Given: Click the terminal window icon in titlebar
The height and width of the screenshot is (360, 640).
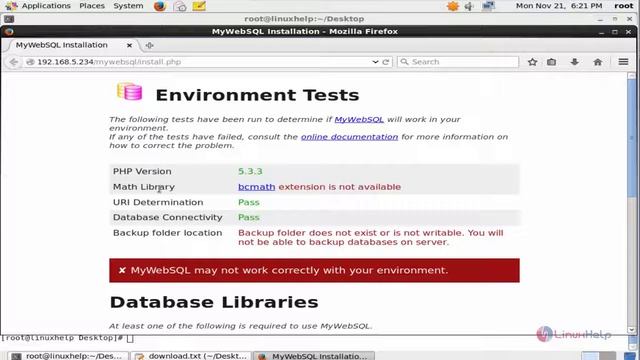Looking at the screenshot, I should click(9, 19).
